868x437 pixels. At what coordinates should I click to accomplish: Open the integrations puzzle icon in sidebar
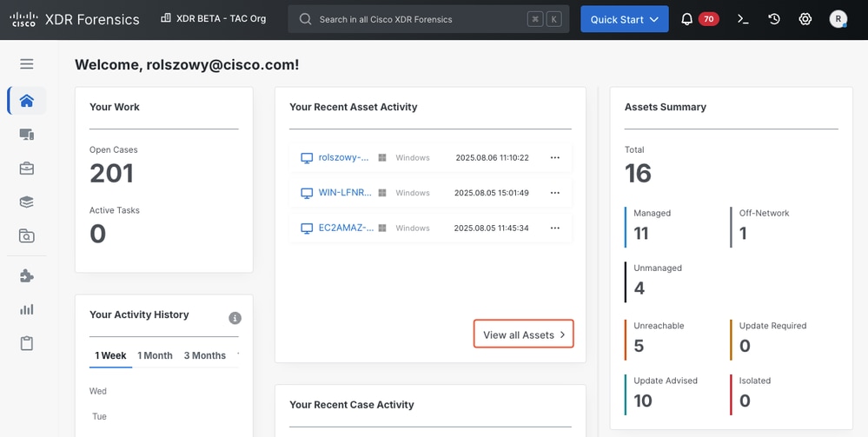point(26,275)
